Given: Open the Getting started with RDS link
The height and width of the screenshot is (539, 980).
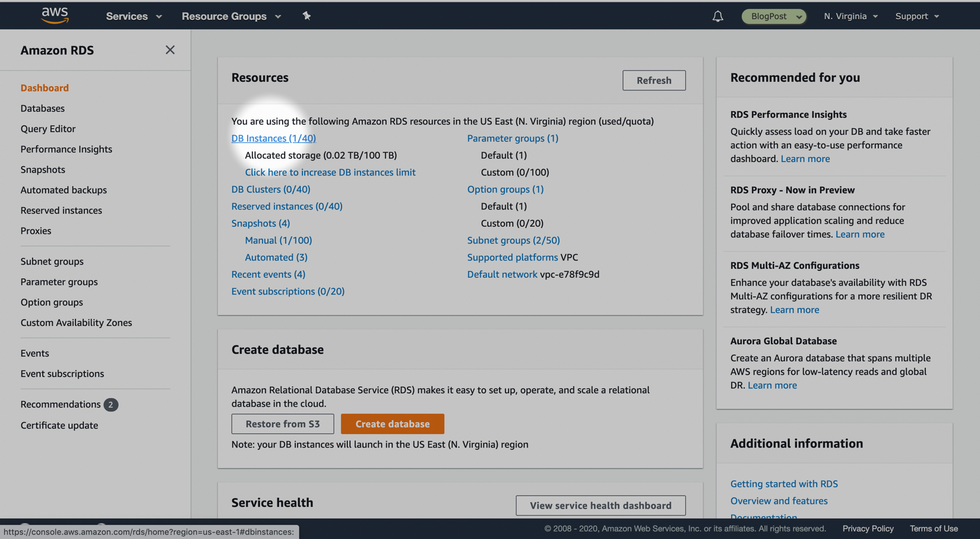Looking at the screenshot, I should pos(784,484).
